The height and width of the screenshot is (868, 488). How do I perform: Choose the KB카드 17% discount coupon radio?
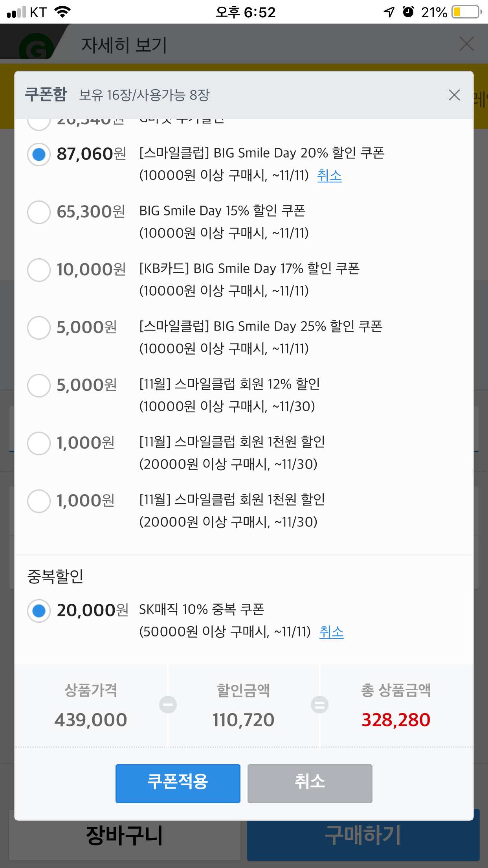(x=39, y=270)
